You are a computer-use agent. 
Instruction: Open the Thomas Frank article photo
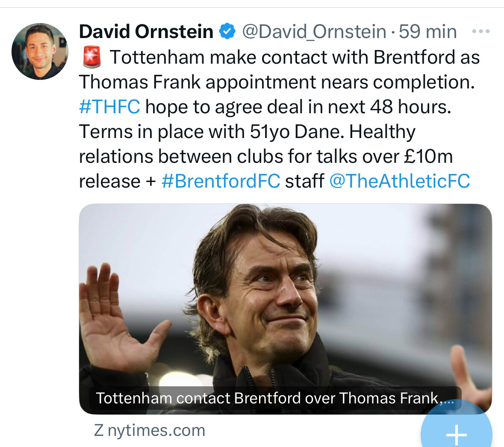pyautogui.click(x=285, y=295)
